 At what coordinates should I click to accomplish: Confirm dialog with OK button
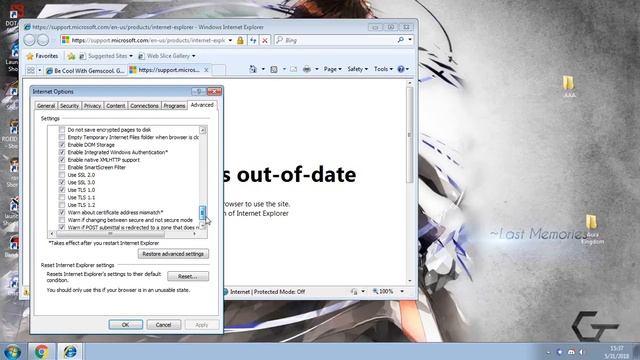pos(125,325)
